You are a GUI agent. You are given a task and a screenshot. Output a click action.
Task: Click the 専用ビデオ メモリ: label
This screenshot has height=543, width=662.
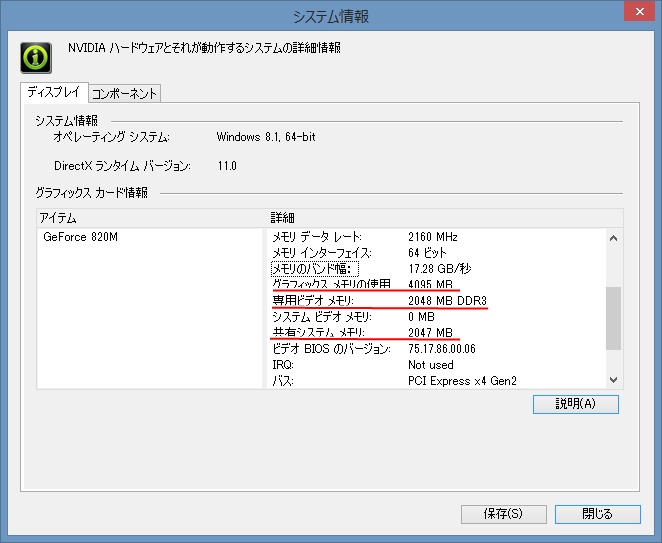[x=313, y=301]
